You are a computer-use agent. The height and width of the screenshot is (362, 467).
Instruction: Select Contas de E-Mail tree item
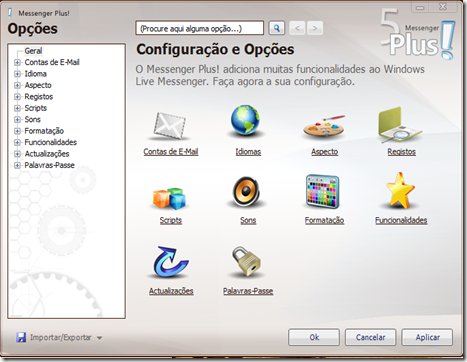52,62
